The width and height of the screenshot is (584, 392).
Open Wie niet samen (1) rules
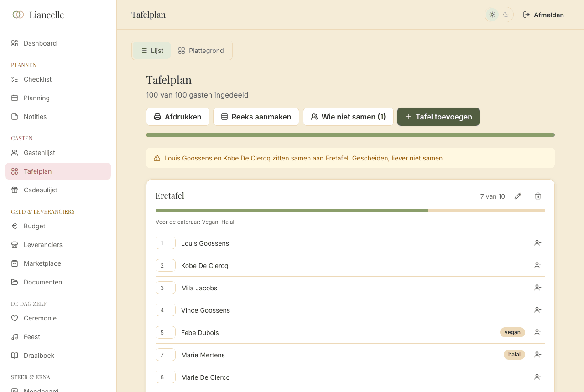[x=348, y=117]
